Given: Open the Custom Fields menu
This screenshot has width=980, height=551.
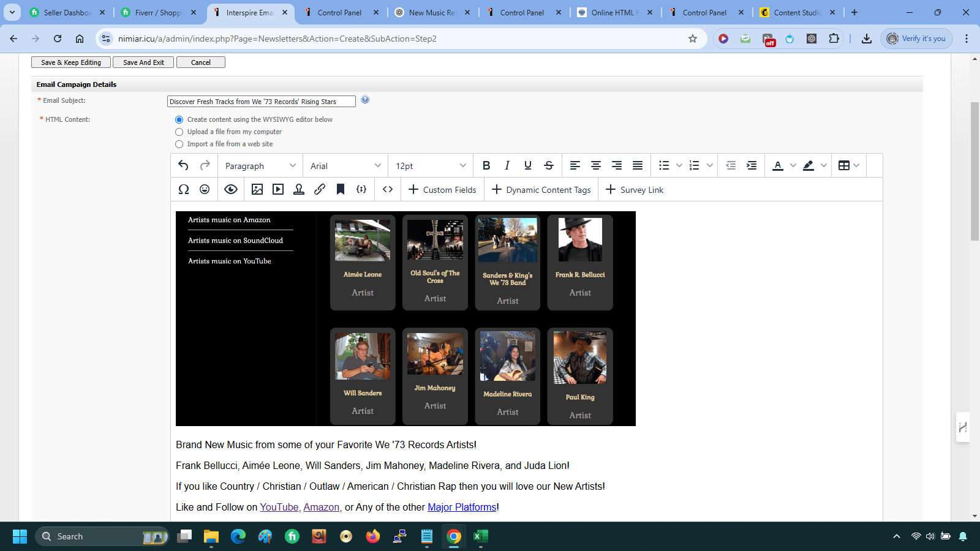Looking at the screenshot, I should click(x=442, y=190).
